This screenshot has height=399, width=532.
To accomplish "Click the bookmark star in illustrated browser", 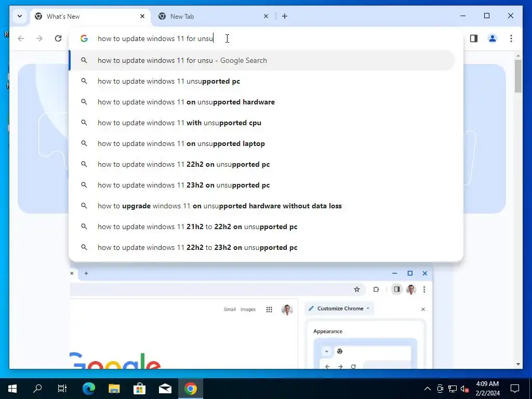I will coord(356,289).
